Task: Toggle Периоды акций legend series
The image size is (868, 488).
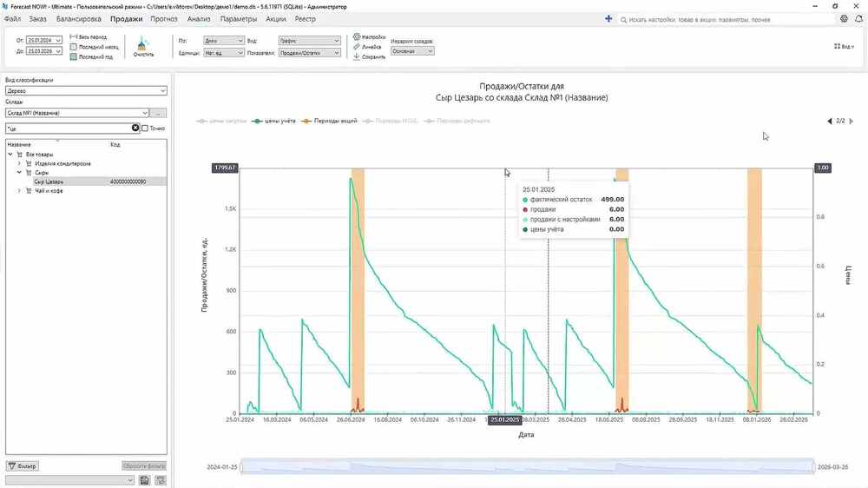Action: [x=329, y=121]
